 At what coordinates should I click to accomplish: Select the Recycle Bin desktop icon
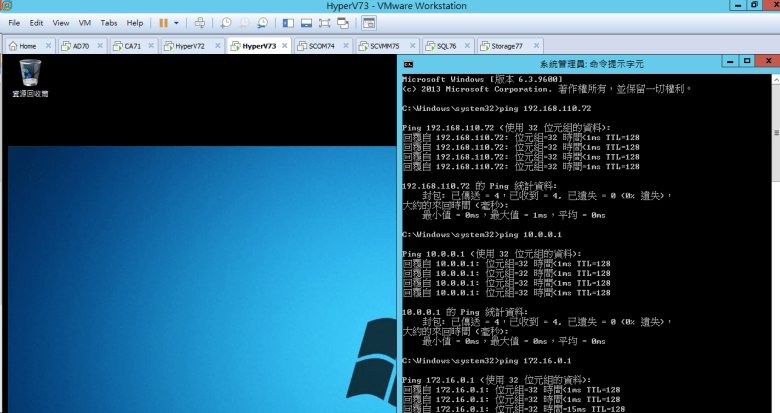pos(30,72)
